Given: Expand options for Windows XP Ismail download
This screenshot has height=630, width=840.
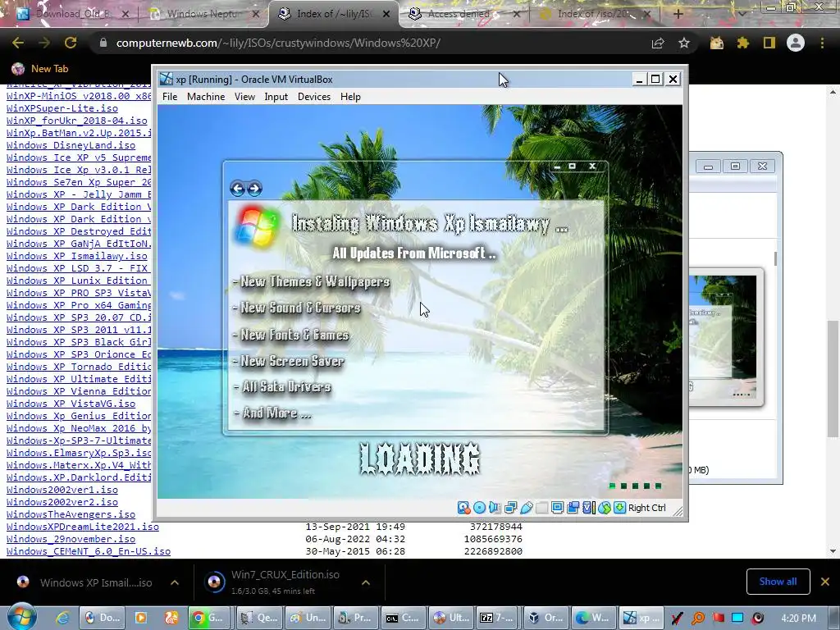Looking at the screenshot, I should [x=175, y=582].
